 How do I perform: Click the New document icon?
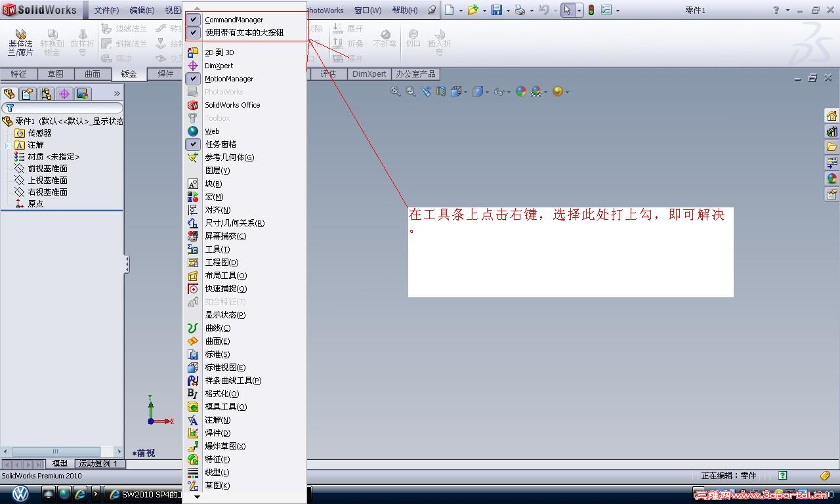coord(450,10)
